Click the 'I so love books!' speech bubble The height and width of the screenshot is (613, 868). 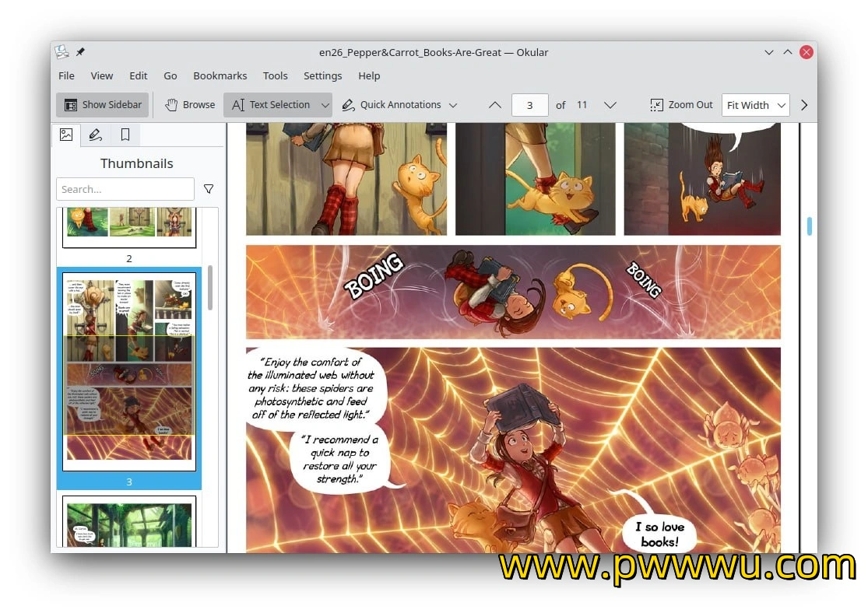tap(659, 534)
